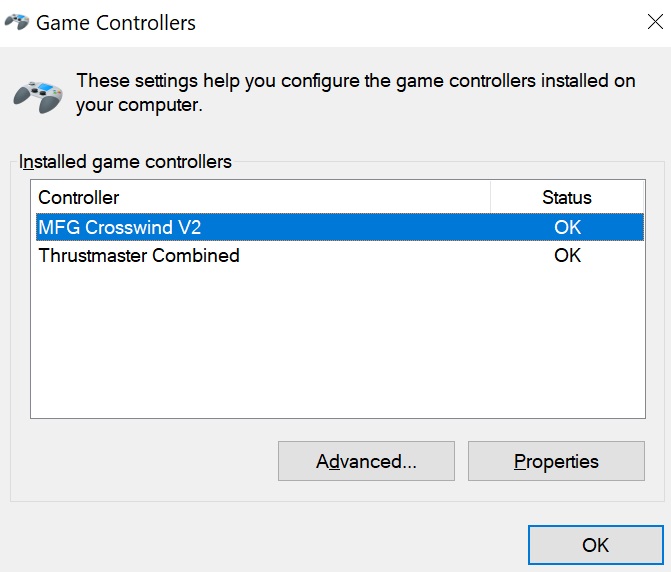671x572 pixels.
Task: Click OK status of MFG Crosswind V2
Action: coord(567,227)
